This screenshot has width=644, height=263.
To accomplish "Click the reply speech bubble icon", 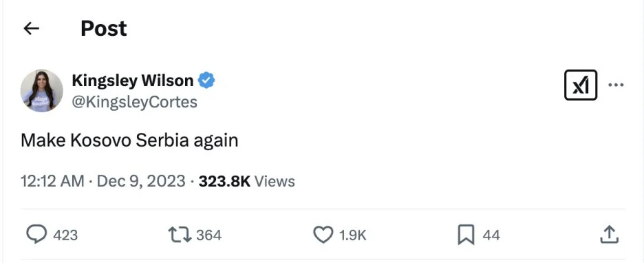I will [37, 235].
